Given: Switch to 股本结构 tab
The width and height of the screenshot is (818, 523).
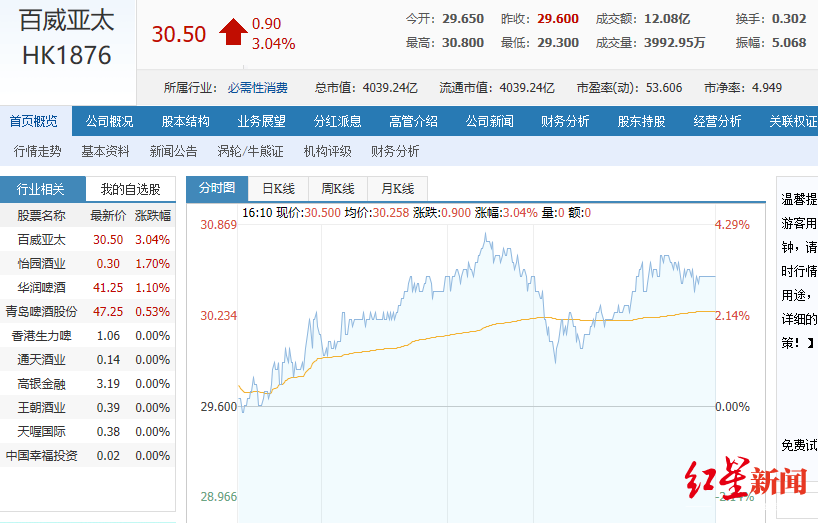Looking at the screenshot, I should pyautogui.click(x=185, y=121).
